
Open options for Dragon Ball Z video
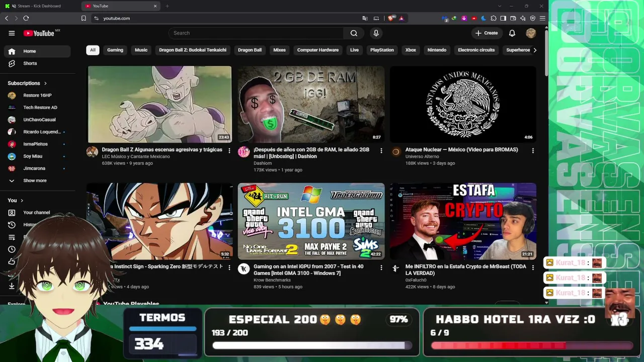point(229,150)
